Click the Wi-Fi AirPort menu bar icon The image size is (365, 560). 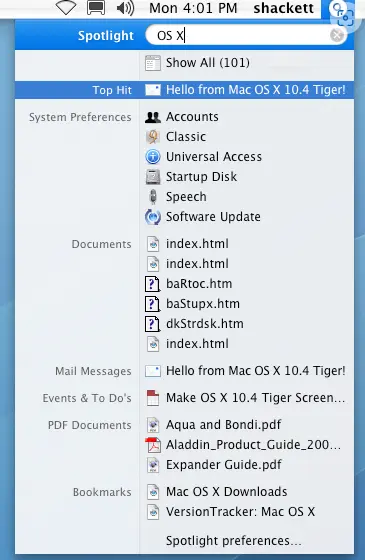point(66,8)
